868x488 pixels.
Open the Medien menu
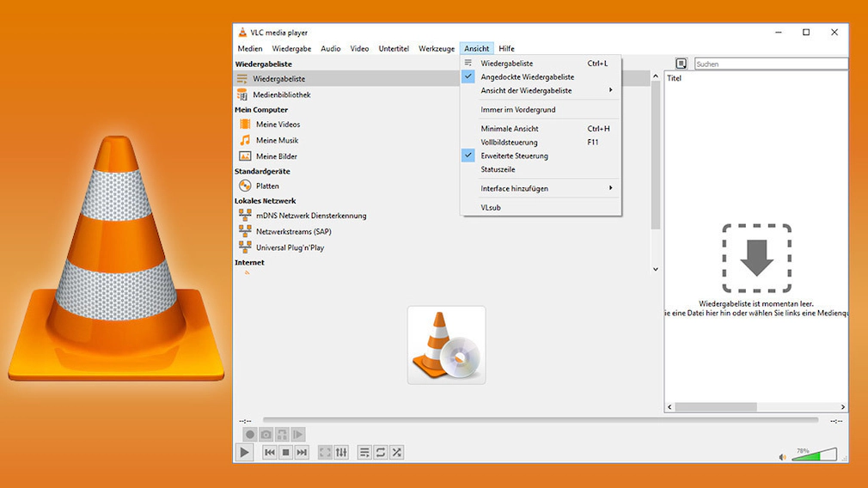[250, 49]
